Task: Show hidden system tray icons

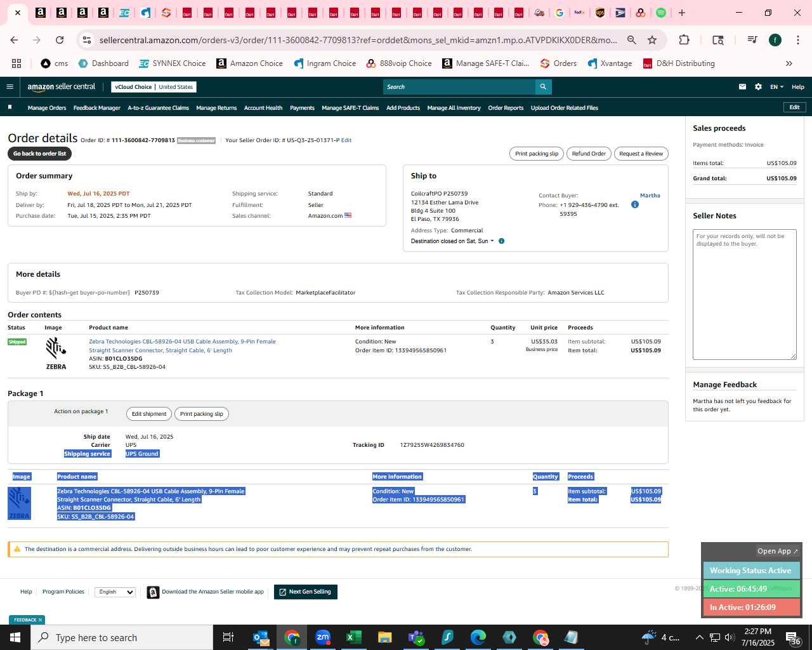Action: pos(700,637)
